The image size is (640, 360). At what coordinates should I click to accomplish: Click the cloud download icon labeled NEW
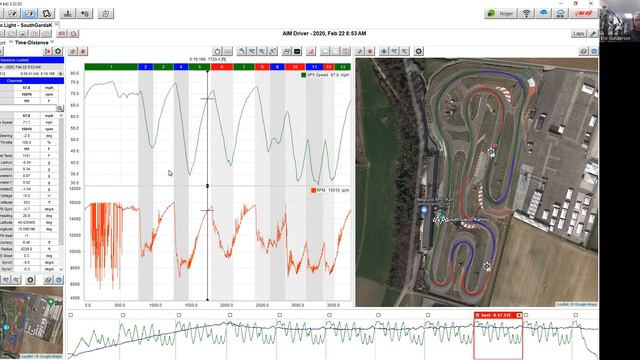coord(560,13)
